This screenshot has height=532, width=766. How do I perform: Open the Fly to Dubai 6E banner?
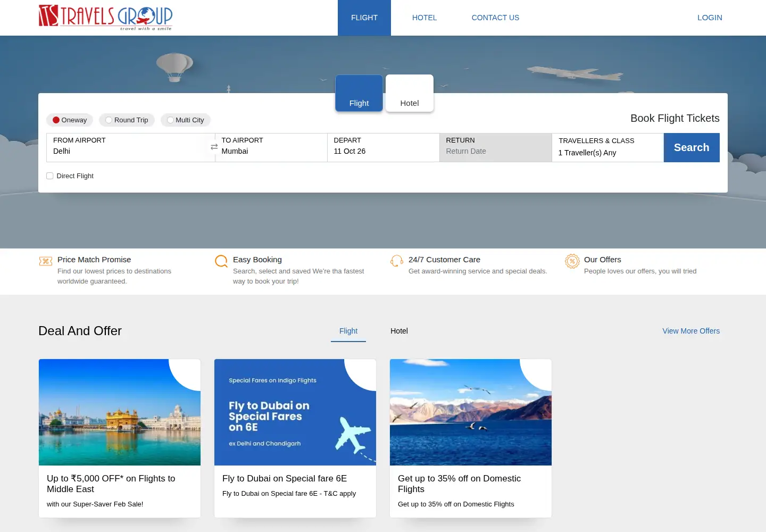[x=295, y=412]
